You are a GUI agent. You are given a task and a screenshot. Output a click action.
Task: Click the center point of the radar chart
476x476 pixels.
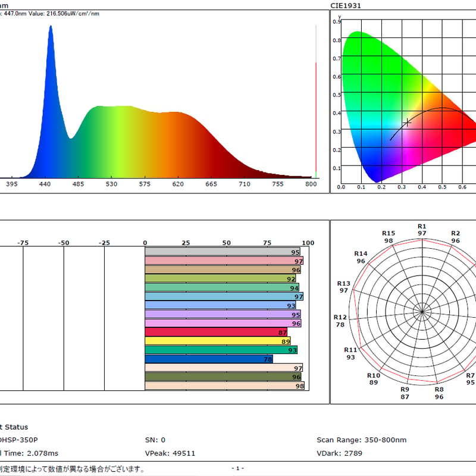[422, 312]
